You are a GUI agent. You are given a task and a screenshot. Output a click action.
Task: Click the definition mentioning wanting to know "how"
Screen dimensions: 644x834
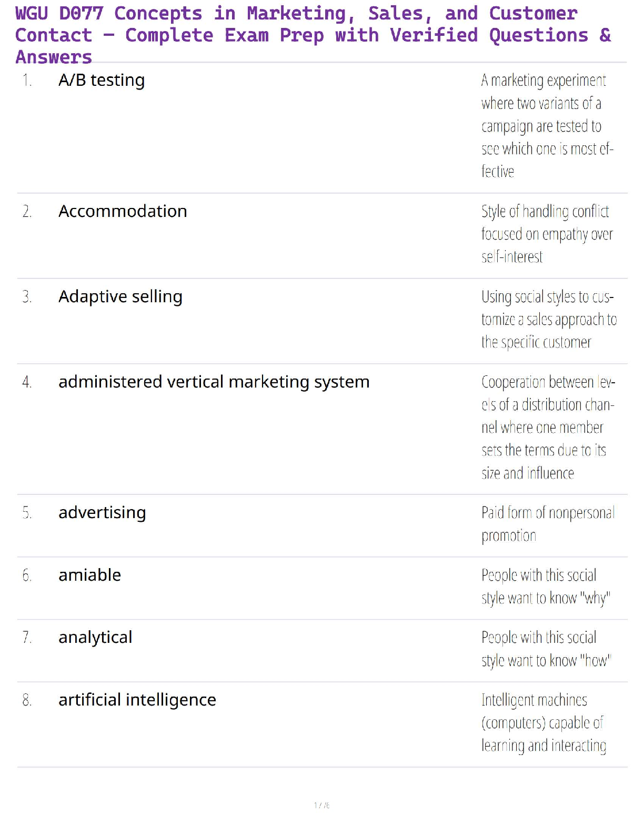pos(546,649)
